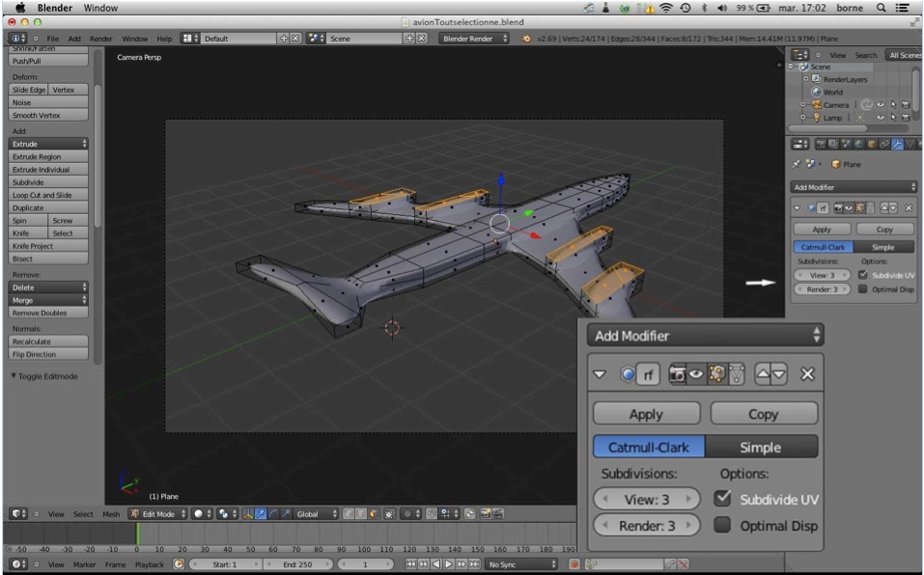Toggle modifier render camera icon in enlarged panel
Viewport: 924px width, 575px height.
click(x=677, y=374)
